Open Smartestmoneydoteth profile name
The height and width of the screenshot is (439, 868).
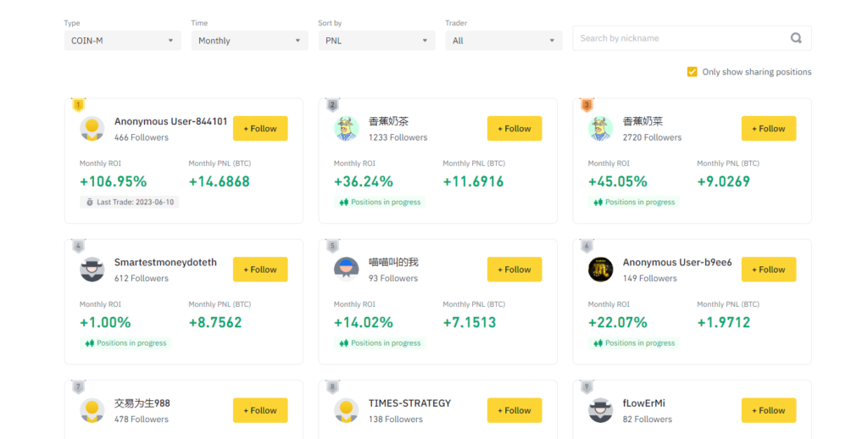pos(165,263)
